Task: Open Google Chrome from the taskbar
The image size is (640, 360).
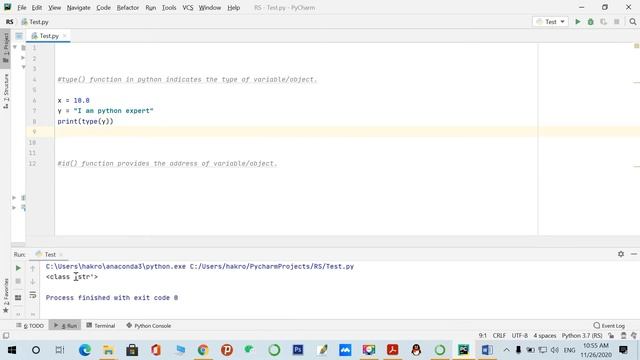Action: (203, 350)
